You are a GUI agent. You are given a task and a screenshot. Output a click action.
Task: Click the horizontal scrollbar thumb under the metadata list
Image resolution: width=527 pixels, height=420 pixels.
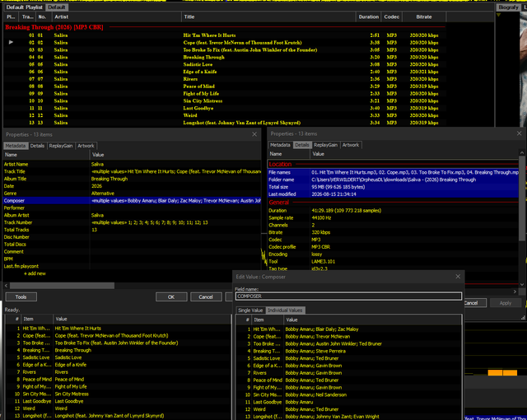pos(62,286)
